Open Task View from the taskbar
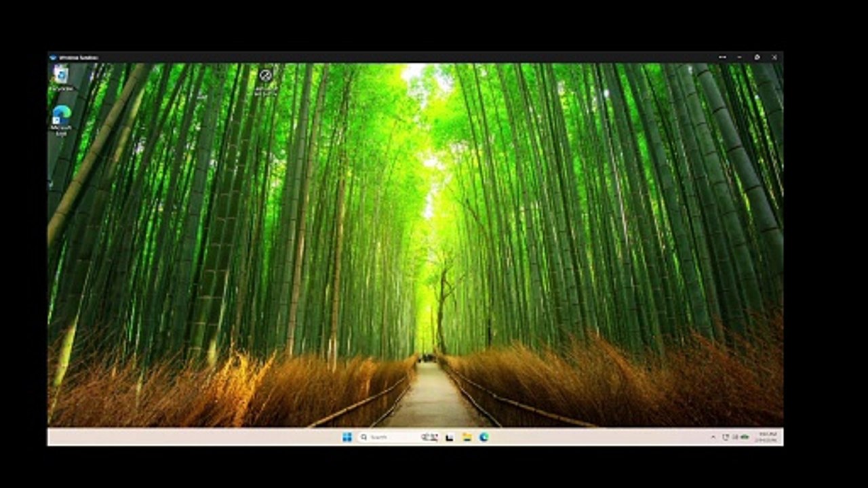868x488 pixels. tap(449, 437)
